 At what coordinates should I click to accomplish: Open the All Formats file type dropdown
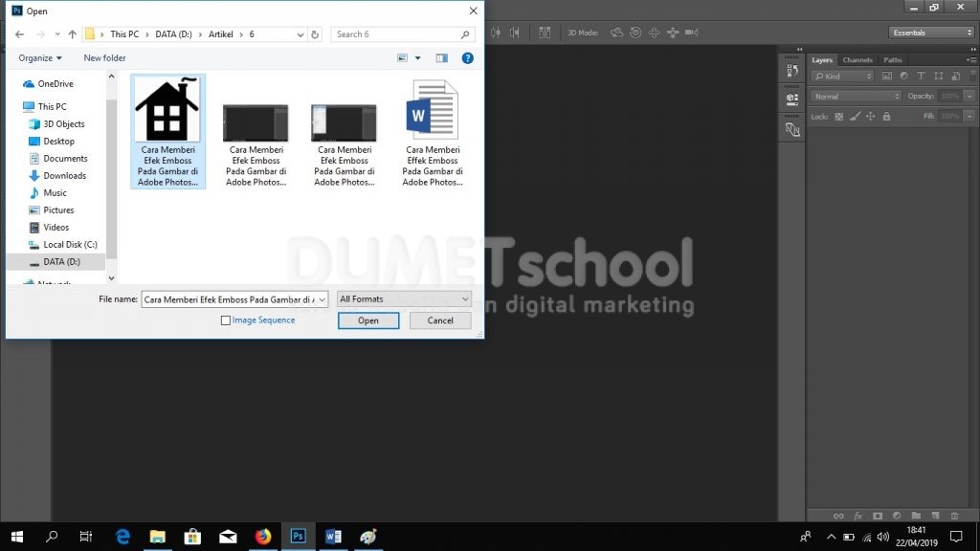(404, 299)
